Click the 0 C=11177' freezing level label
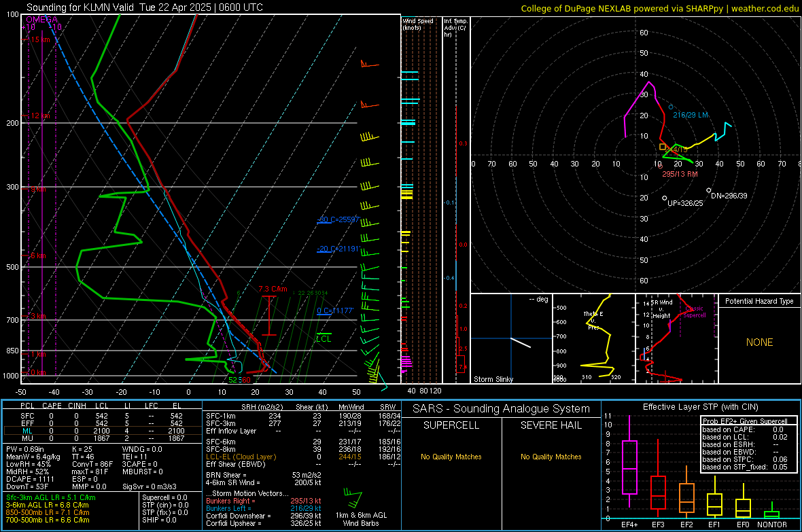Image resolution: width=802 pixels, height=532 pixels. pos(335,311)
